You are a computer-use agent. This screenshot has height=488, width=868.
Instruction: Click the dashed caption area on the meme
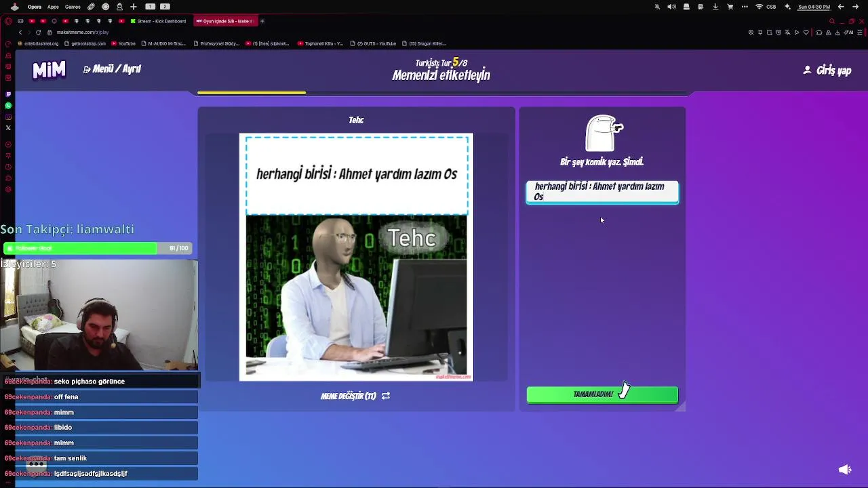[357, 175]
